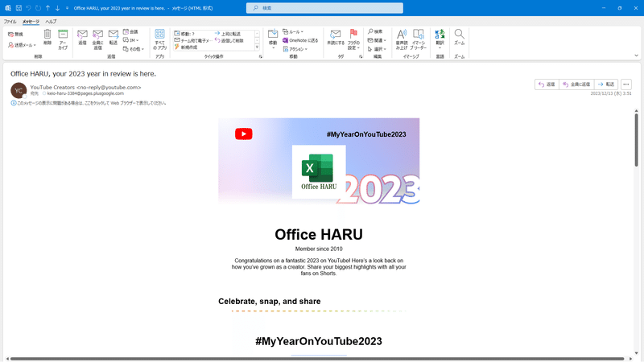Open quick steps dialog launcher
Screen dimensions: 644x362
(x=260, y=56)
